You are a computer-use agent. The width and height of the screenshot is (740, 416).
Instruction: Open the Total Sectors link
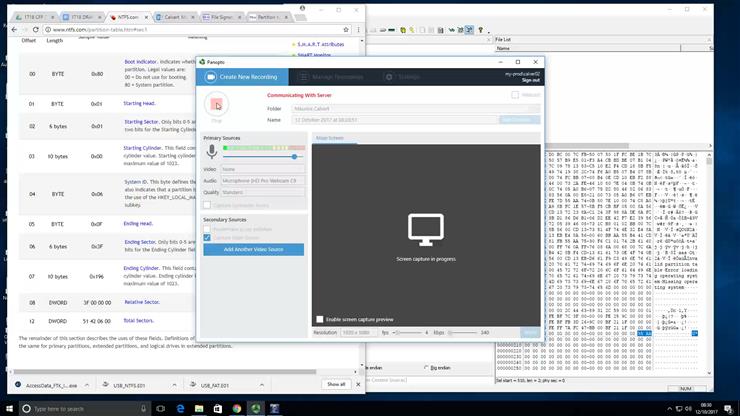[138, 321]
